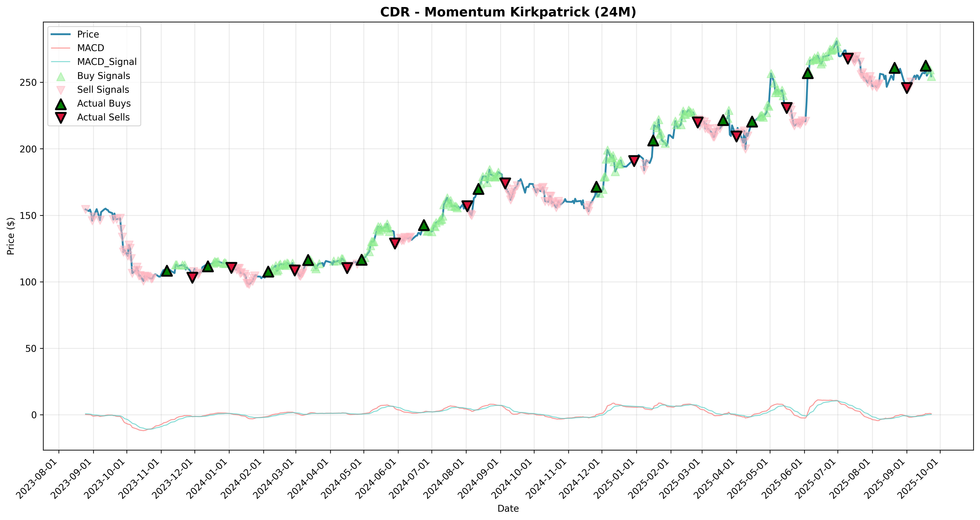This screenshot has width=980, height=520.
Task: Select the last actual buy marker near 2025-09
Action: [x=926, y=65]
